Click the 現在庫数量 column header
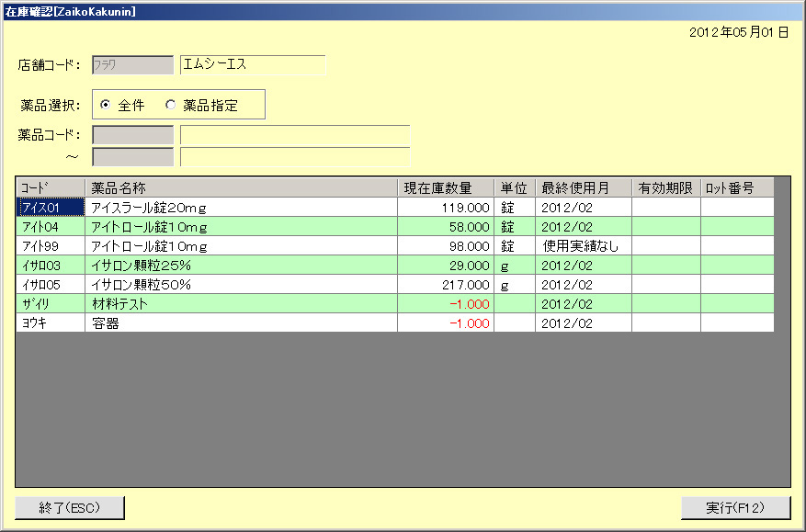The image size is (806, 532). [446, 187]
